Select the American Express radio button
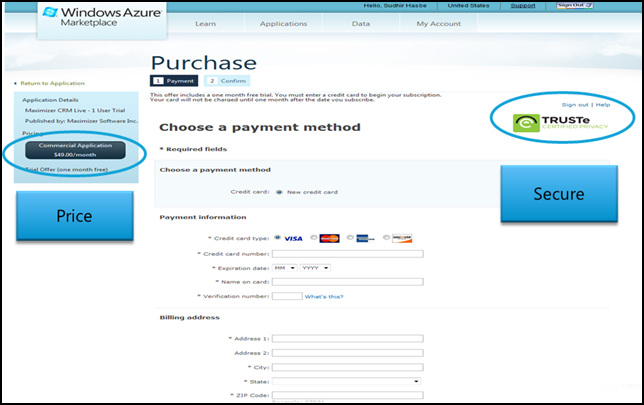This screenshot has width=644, height=405. tap(350, 237)
